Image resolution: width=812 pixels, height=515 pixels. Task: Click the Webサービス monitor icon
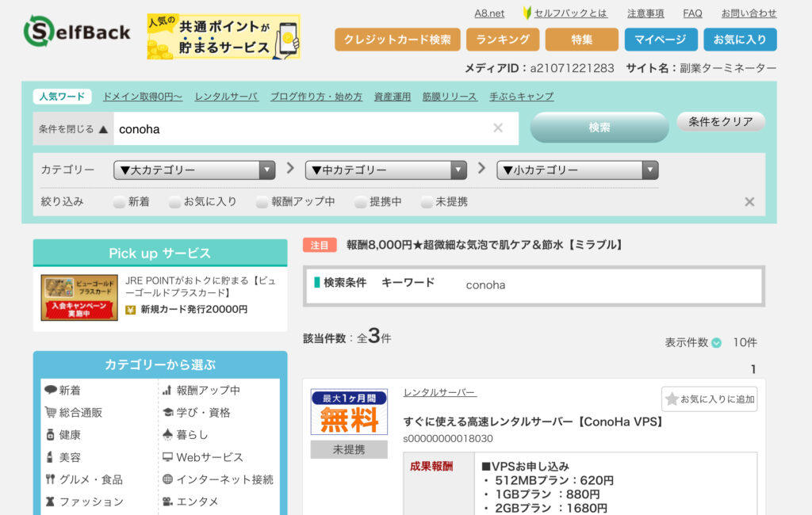[x=168, y=457]
